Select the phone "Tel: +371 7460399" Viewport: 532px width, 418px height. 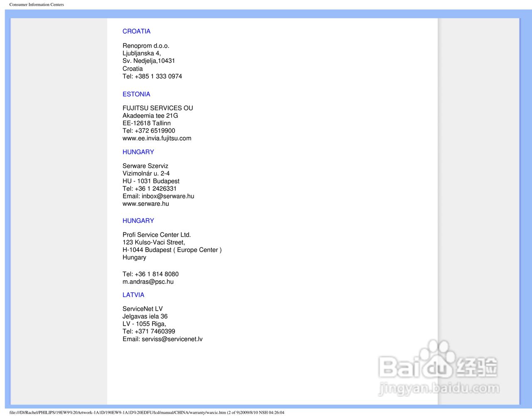pos(149,331)
